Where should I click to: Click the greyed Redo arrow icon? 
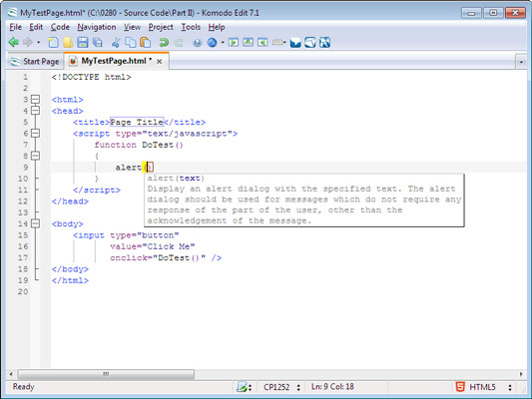point(179,42)
